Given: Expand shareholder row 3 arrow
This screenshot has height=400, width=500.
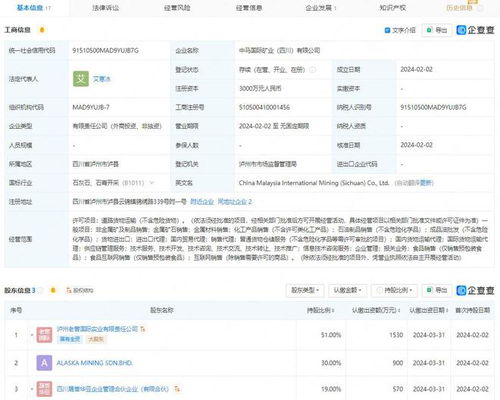Looking at the screenshot, I should [32, 389].
